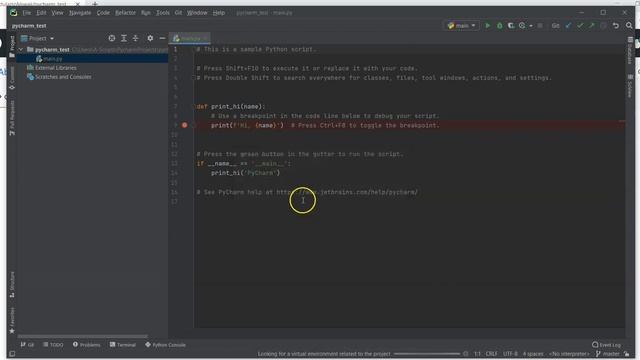Click the profiler run icon in toolbar
This screenshot has height=360, width=640.
[522, 26]
